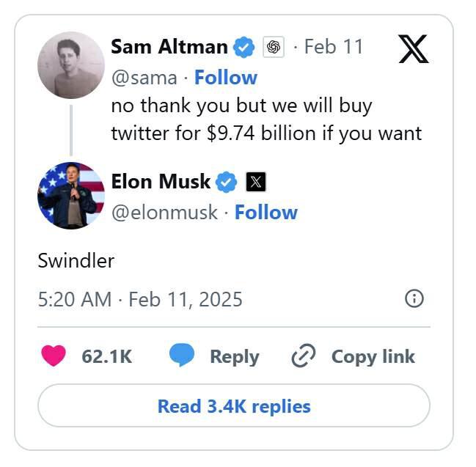Click the 5:20 AM · Feb 11, 2025 timestamp
Screen dimensions: 476x467
click(140, 299)
